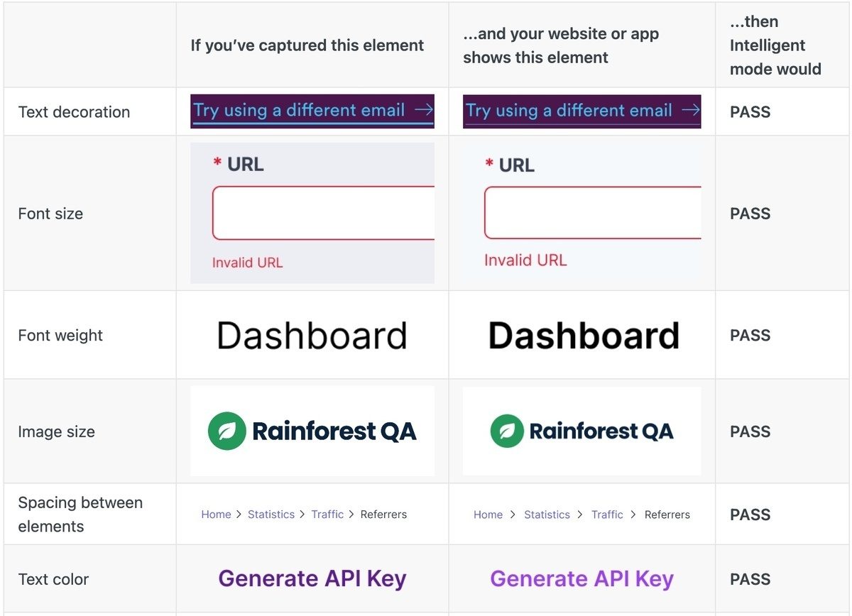Click the chevron after Home in the left breadcrumb

(239, 515)
